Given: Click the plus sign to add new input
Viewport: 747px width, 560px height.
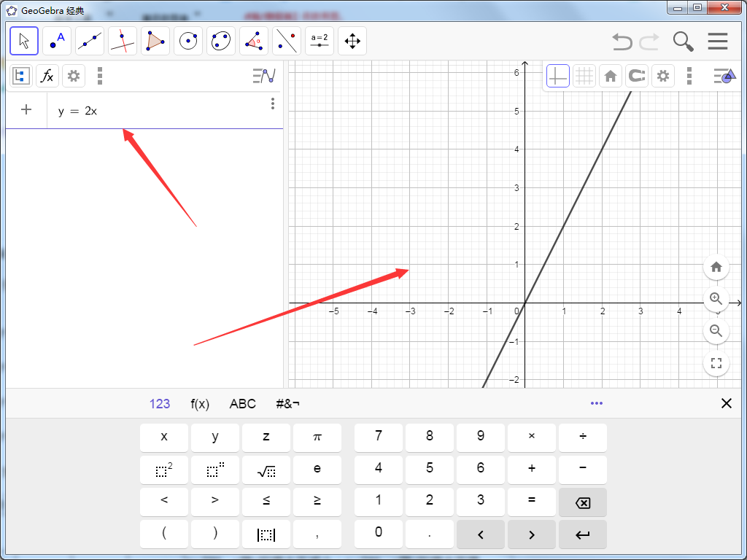Looking at the screenshot, I should [26, 110].
